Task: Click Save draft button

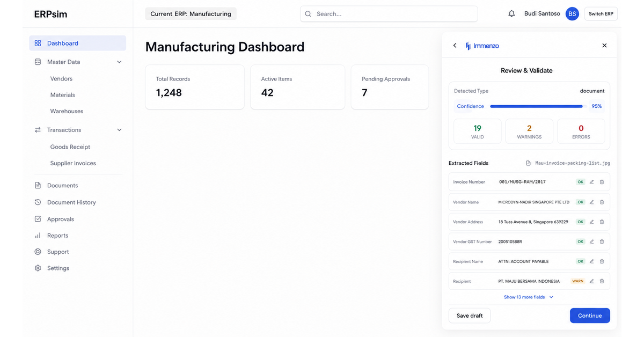Action: point(470,316)
